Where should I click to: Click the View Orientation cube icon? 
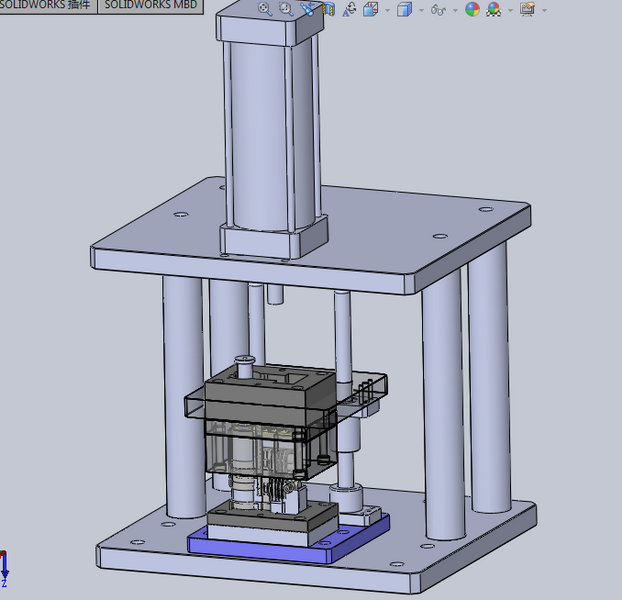click(x=370, y=10)
